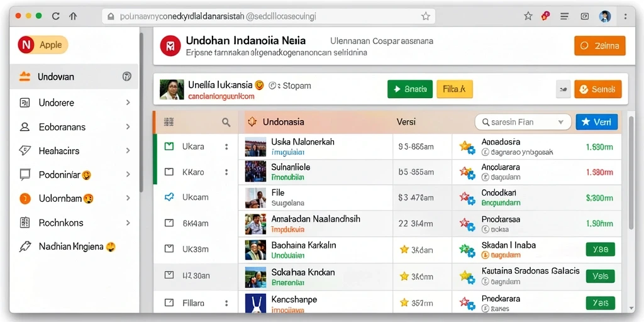The width and height of the screenshot is (644, 322).
Task: Open the browser profile avatar
Action: [x=605, y=16]
